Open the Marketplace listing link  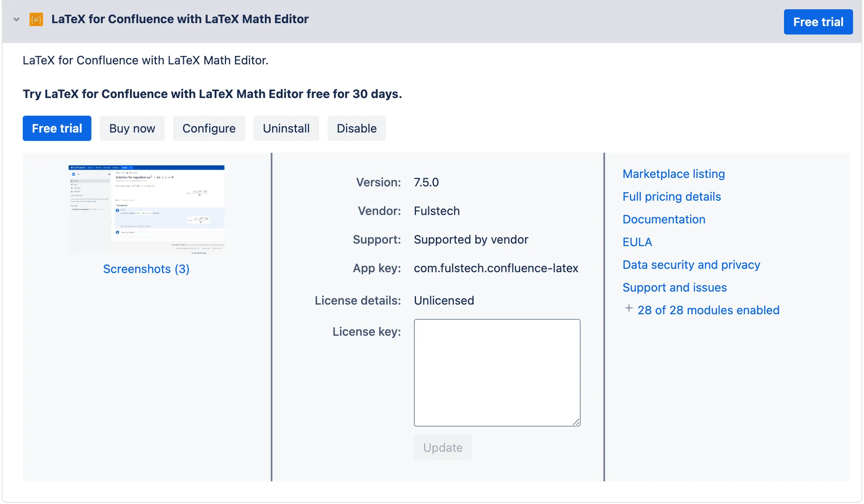pyautogui.click(x=674, y=174)
